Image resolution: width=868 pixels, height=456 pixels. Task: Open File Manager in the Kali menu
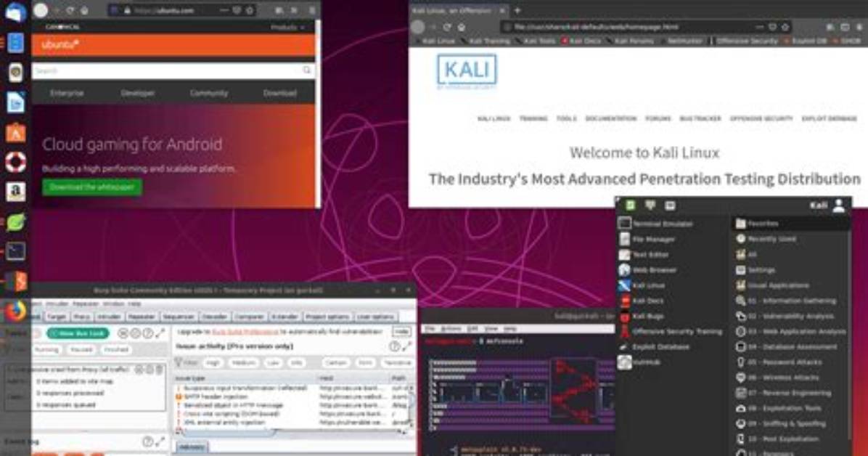click(646, 239)
